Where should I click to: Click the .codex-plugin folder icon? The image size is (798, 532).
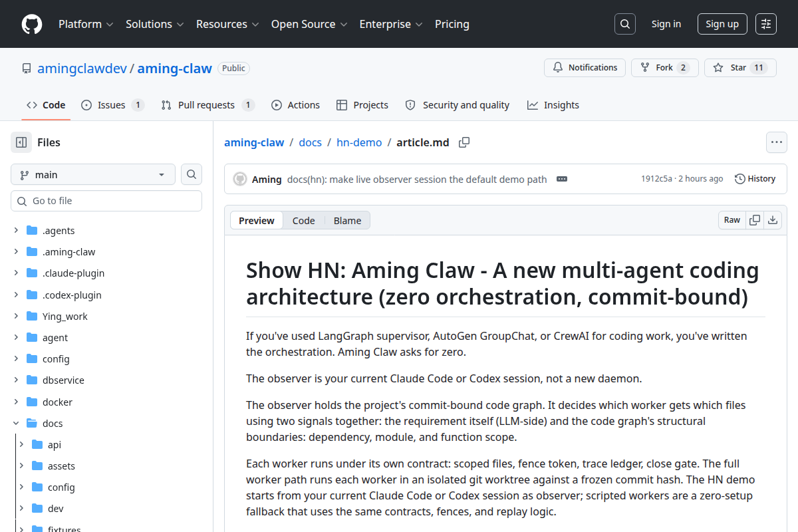(32, 295)
